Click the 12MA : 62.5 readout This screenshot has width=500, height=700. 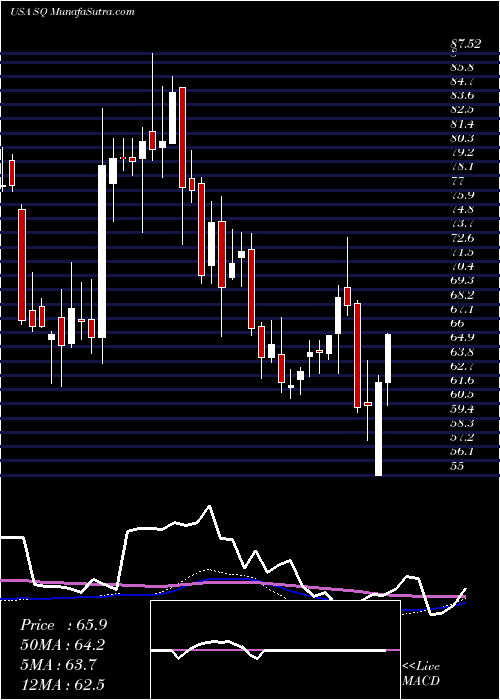[x=63, y=684]
